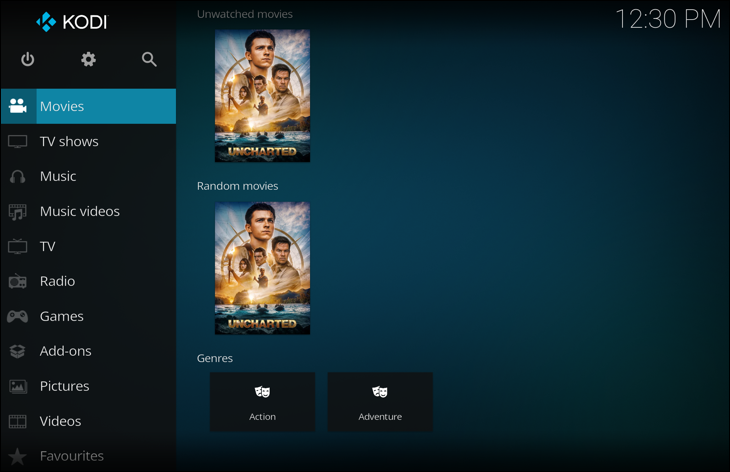The width and height of the screenshot is (730, 472).
Task: Select Uncharted poster under Unwatched movies
Action: coord(263,96)
